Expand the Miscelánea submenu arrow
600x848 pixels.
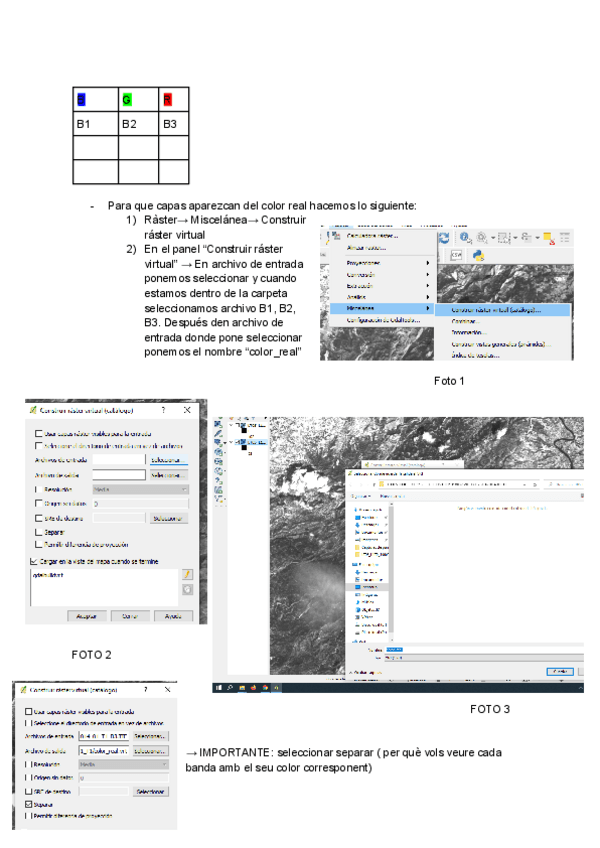pos(427,308)
